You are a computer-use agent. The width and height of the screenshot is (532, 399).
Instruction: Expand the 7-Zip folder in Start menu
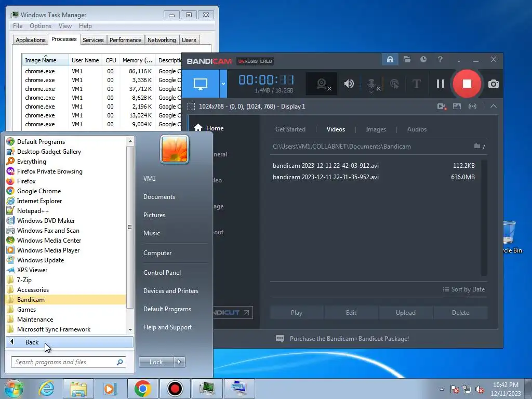pos(66,280)
